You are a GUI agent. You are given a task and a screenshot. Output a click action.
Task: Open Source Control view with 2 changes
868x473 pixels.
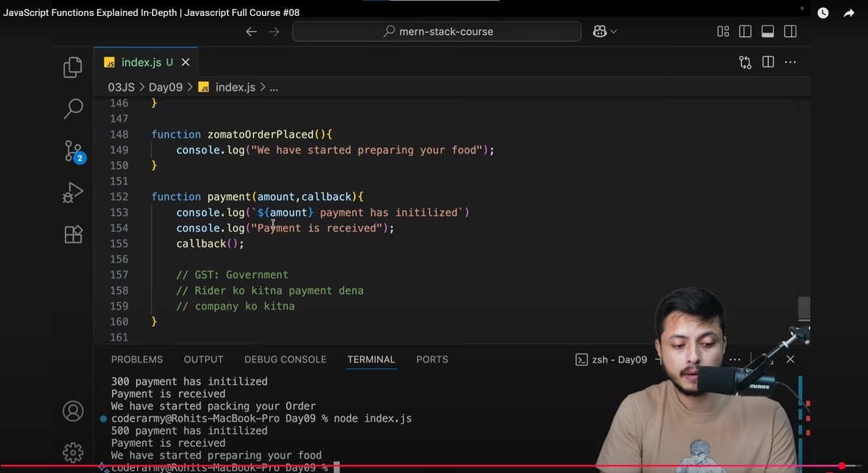[x=73, y=151]
